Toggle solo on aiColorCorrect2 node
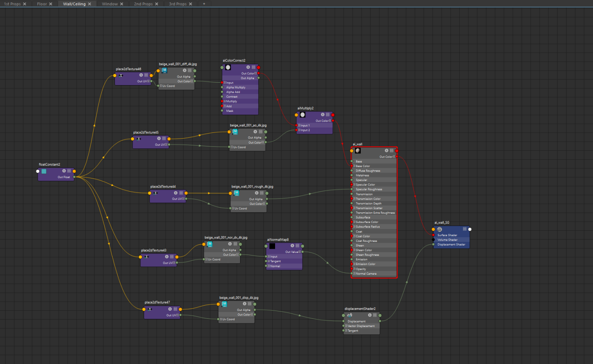This screenshot has height=364, width=593. [248, 67]
